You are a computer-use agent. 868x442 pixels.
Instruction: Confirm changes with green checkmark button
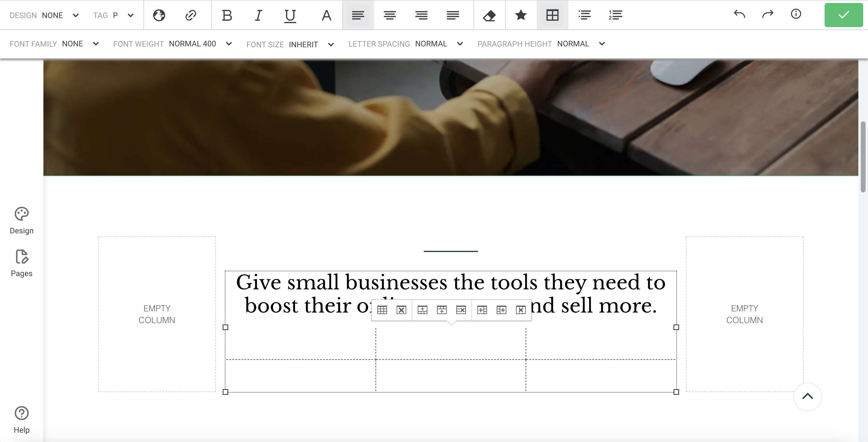(x=844, y=15)
